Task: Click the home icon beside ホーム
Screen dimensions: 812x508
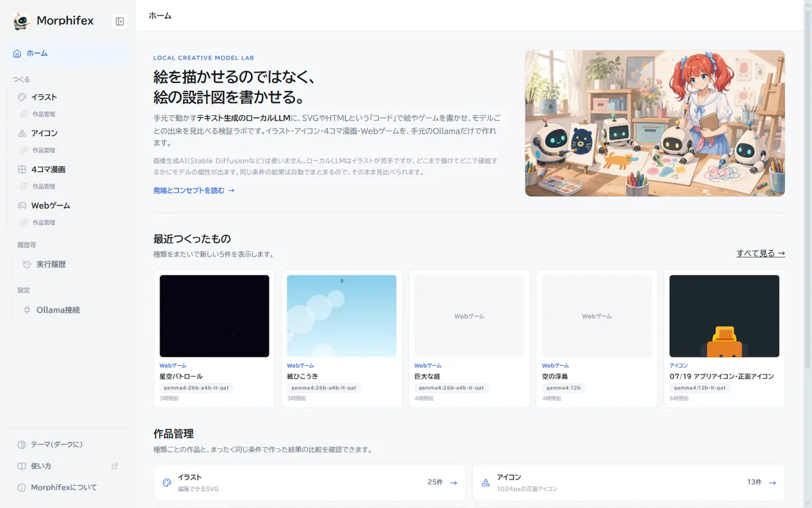Action: click(17, 53)
